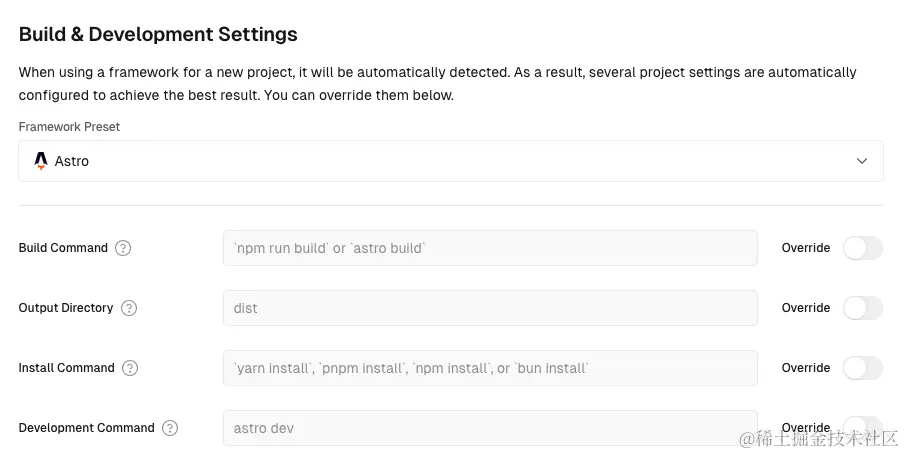Click the Install Command help icon

tap(130, 368)
